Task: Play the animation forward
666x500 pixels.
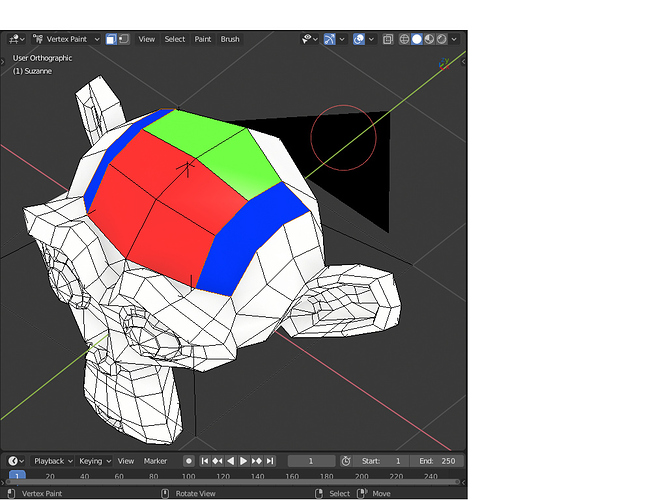Action: point(243,461)
